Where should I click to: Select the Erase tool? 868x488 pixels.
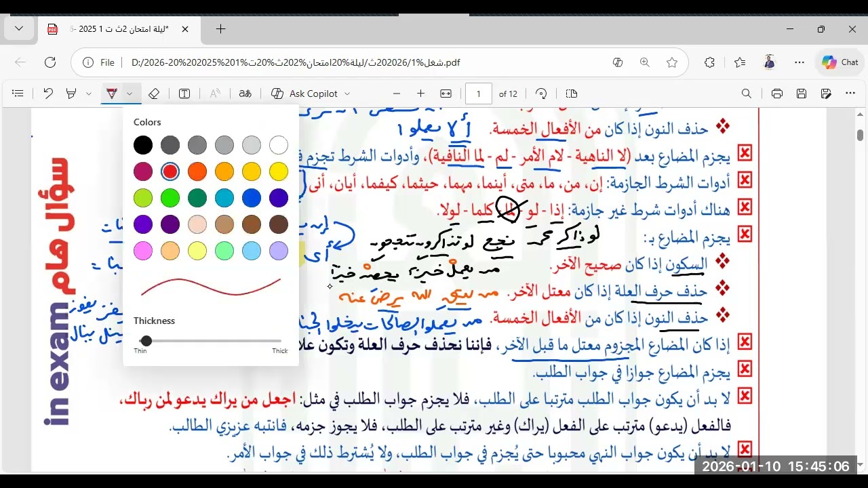tap(154, 94)
